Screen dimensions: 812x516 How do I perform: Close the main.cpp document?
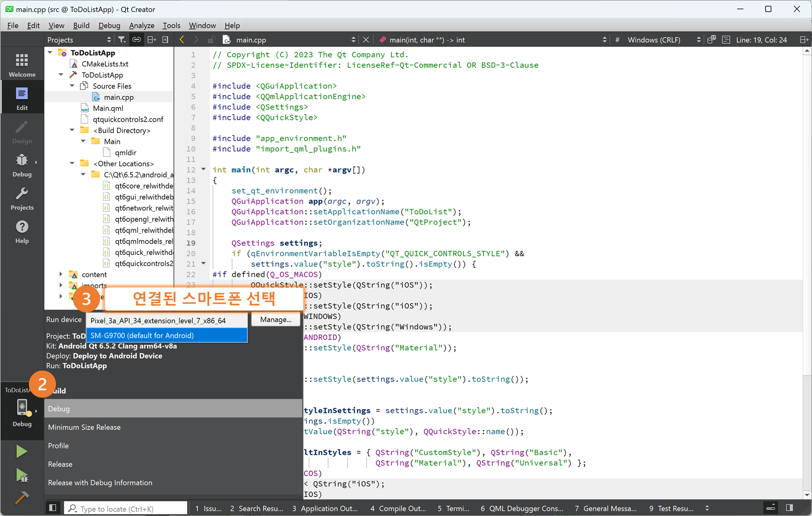[366, 40]
